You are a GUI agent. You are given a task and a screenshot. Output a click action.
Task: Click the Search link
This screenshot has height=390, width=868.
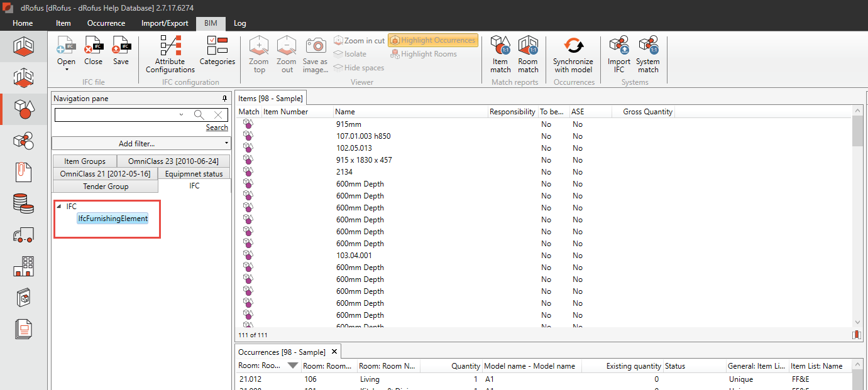(217, 127)
